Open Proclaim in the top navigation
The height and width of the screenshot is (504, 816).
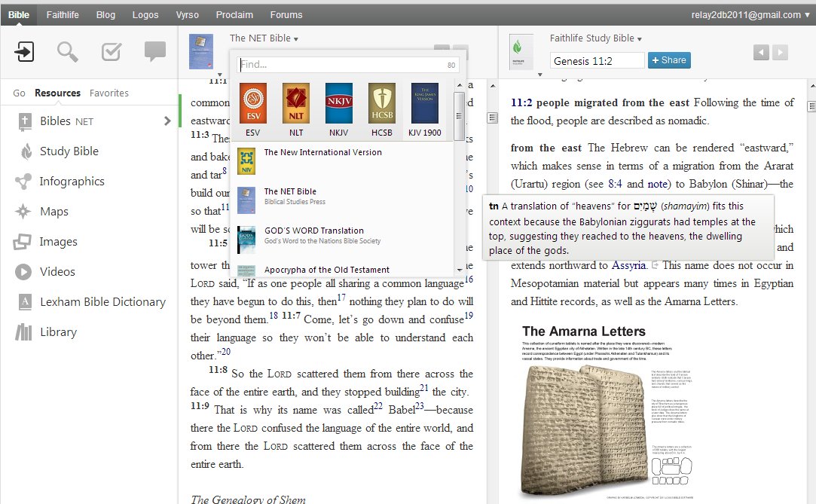coord(235,15)
